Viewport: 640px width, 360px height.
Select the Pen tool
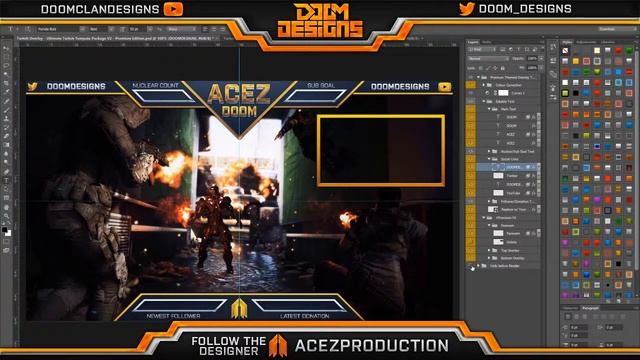click(6, 171)
